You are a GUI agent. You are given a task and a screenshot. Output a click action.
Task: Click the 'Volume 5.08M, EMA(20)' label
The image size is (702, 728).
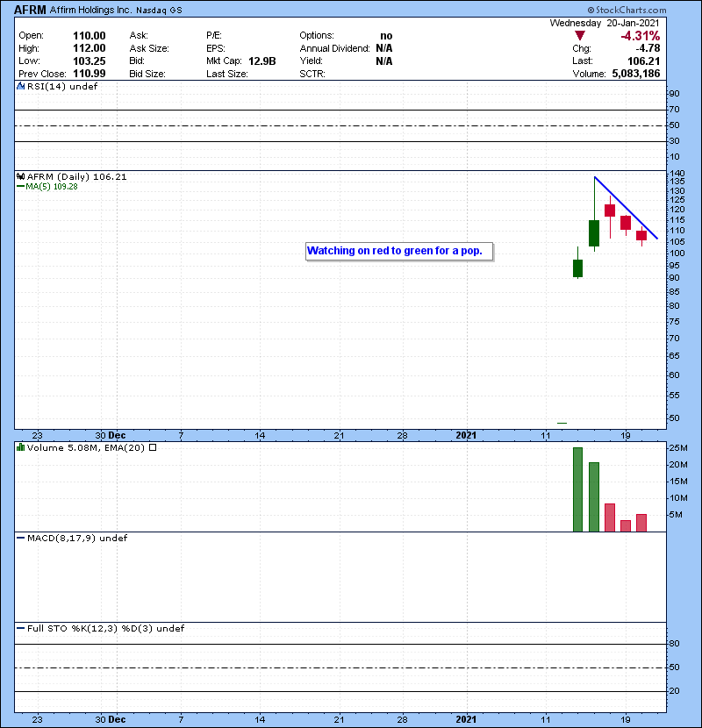[86, 447]
